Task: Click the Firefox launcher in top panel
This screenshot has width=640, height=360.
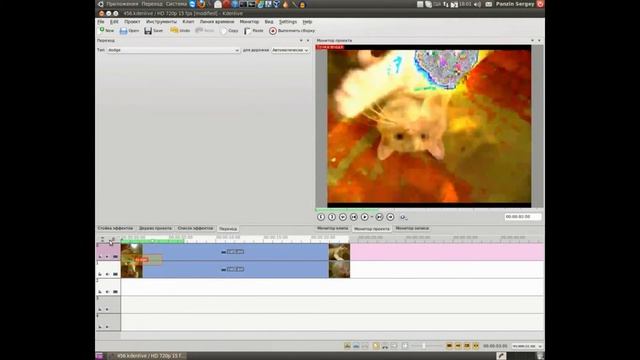Action: click(x=201, y=4)
